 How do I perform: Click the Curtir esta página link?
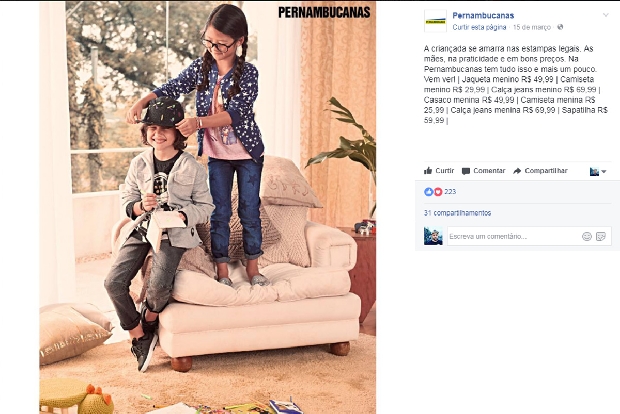pyautogui.click(x=479, y=27)
